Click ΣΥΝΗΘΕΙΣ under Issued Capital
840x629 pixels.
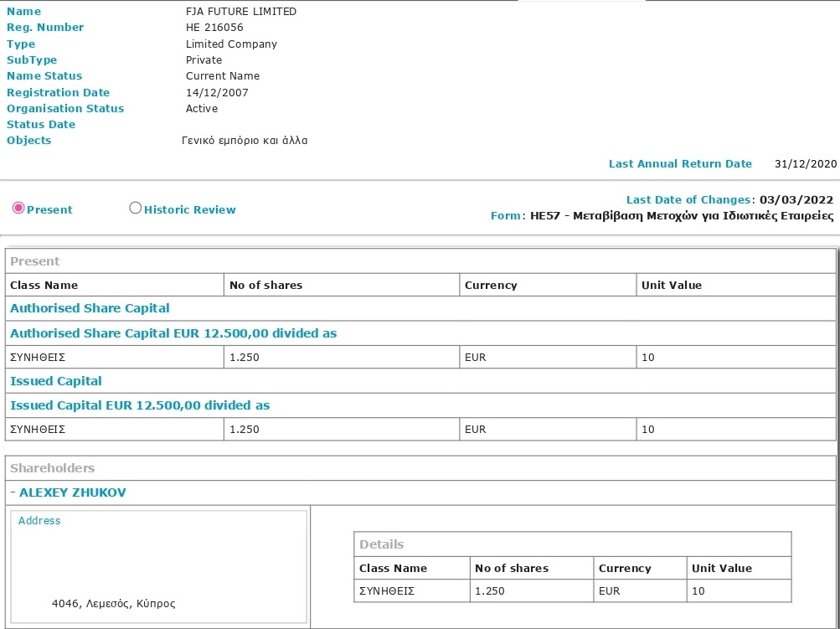tap(38, 429)
